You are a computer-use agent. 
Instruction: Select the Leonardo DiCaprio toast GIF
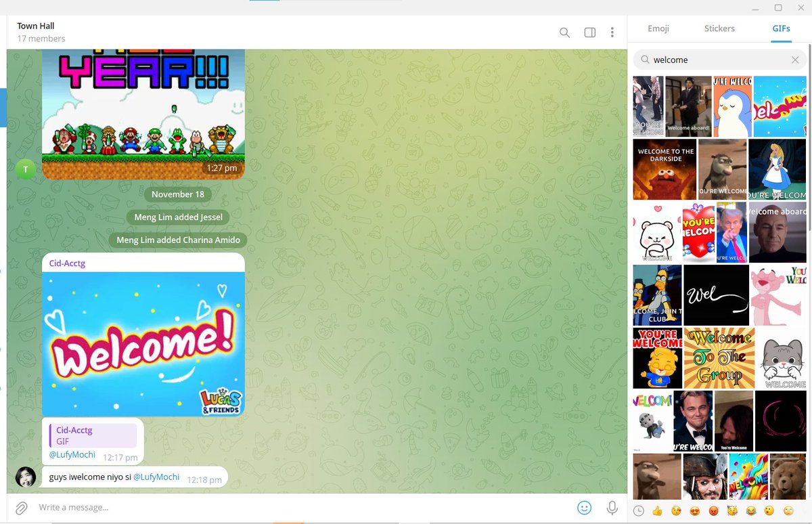tap(693, 421)
